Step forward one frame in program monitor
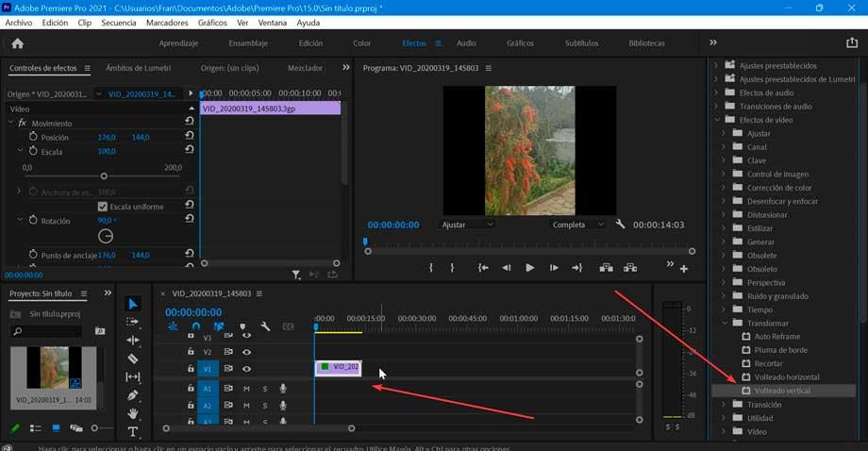The image size is (868, 451). [554, 268]
